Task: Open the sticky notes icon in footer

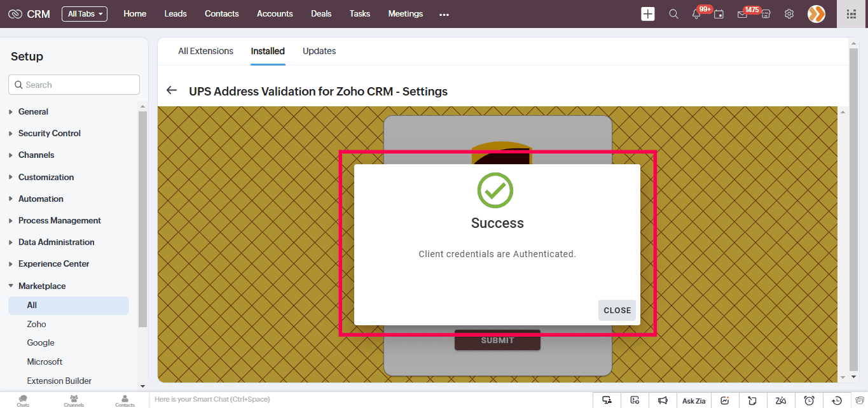Action: click(x=753, y=400)
